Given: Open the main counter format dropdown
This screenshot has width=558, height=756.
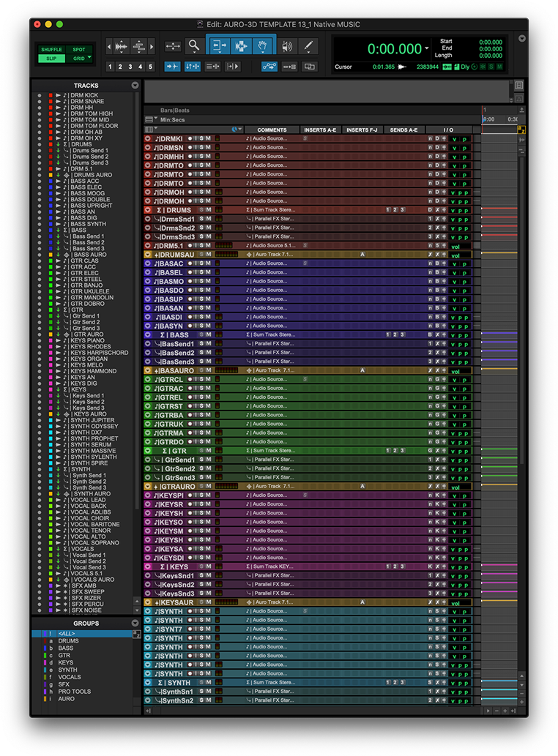Looking at the screenshot, I should (427, 49).
